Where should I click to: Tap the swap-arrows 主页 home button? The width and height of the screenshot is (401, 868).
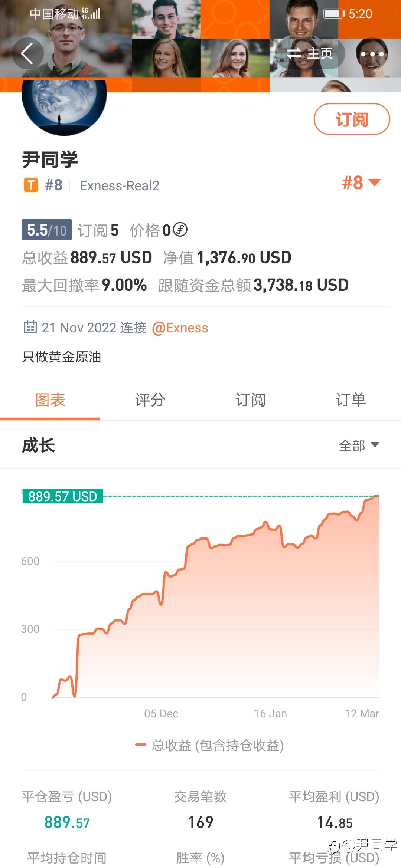[309, 54]
